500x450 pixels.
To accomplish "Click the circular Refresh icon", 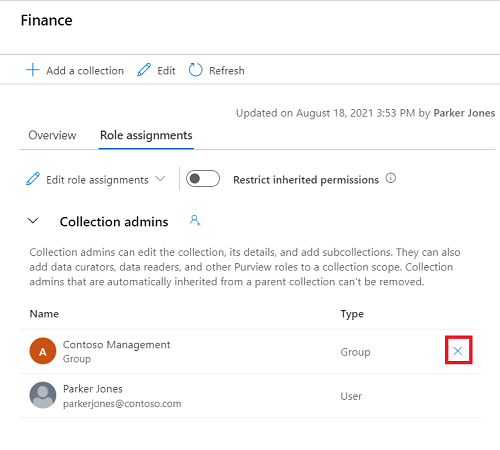I will coord(195,70).
